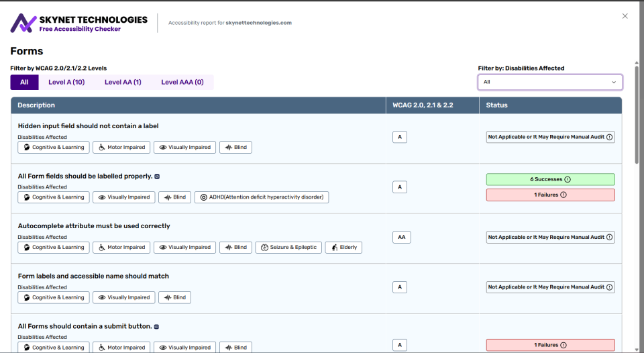Click the info icon in labelled properly 1 Failures badge

563,195
